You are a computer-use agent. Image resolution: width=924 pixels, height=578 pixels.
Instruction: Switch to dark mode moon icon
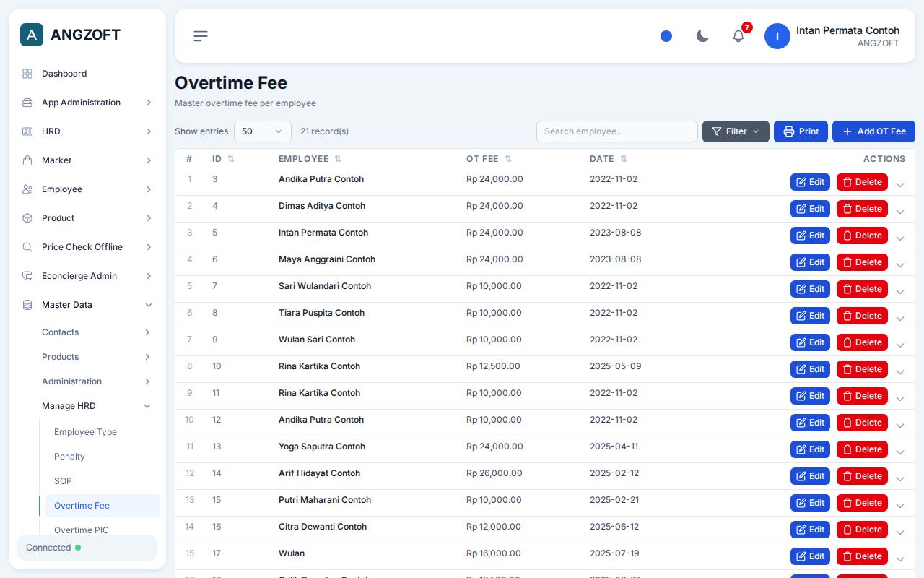tap(702, 36)
